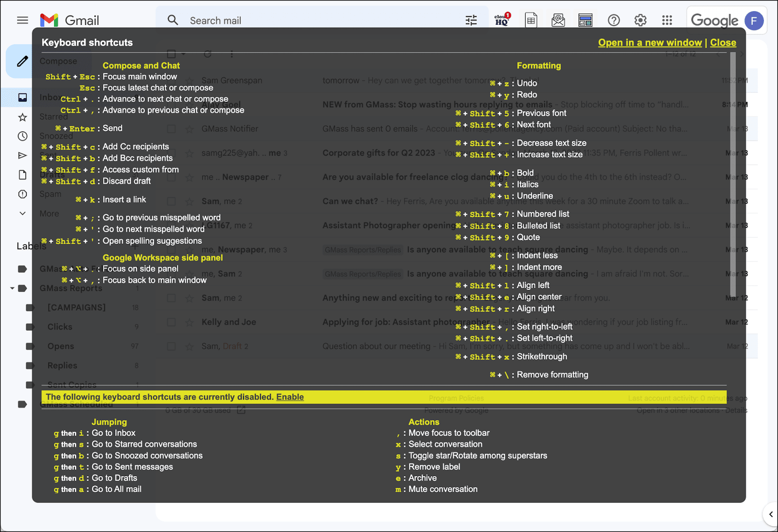Click 'Mute conversation' shortcut text
This screenshot has height=532, width=778.
point(443,489)
